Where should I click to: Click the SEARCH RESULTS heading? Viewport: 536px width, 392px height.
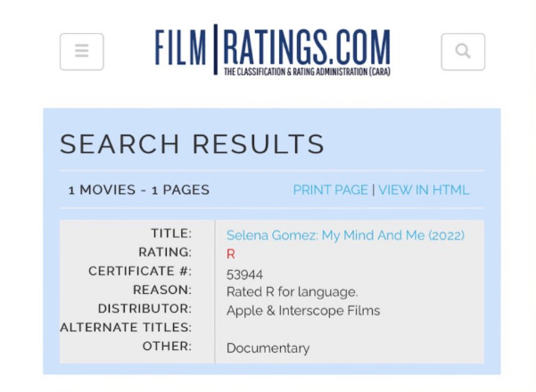pyautogui.click(x=192, y=143)
